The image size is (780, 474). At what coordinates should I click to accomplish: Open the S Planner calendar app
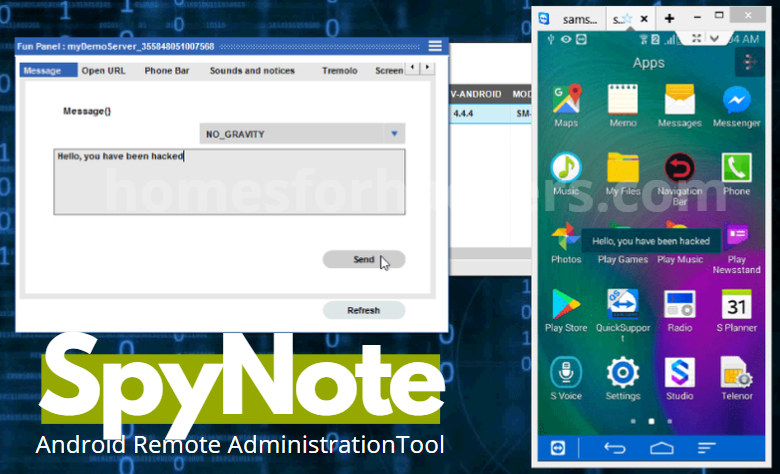[x=736, y=304]
